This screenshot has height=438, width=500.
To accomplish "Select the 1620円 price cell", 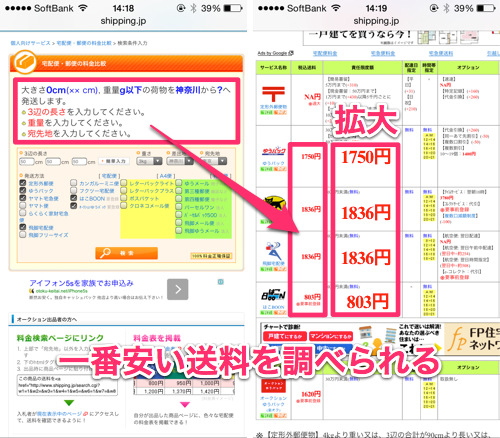I will (x=311, y=394).
